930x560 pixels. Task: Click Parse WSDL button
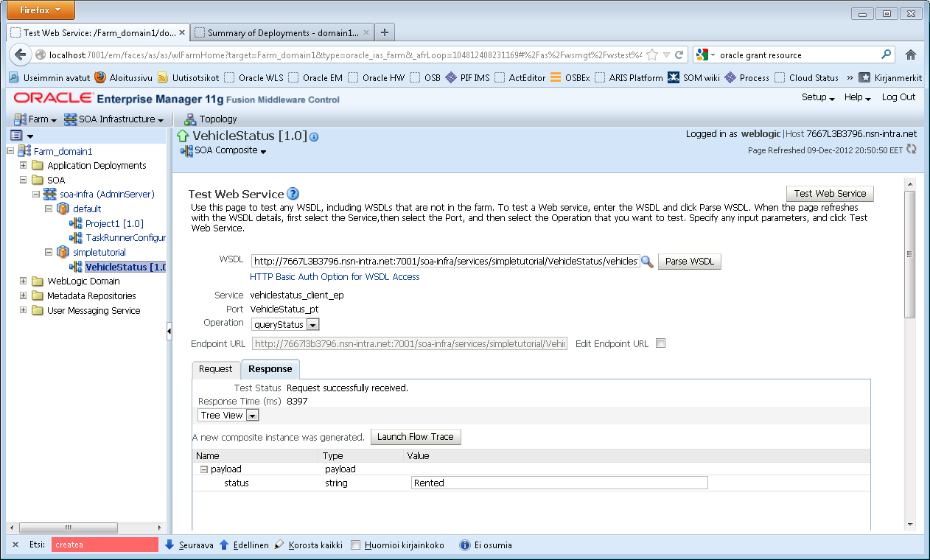(x=689, y=262)
